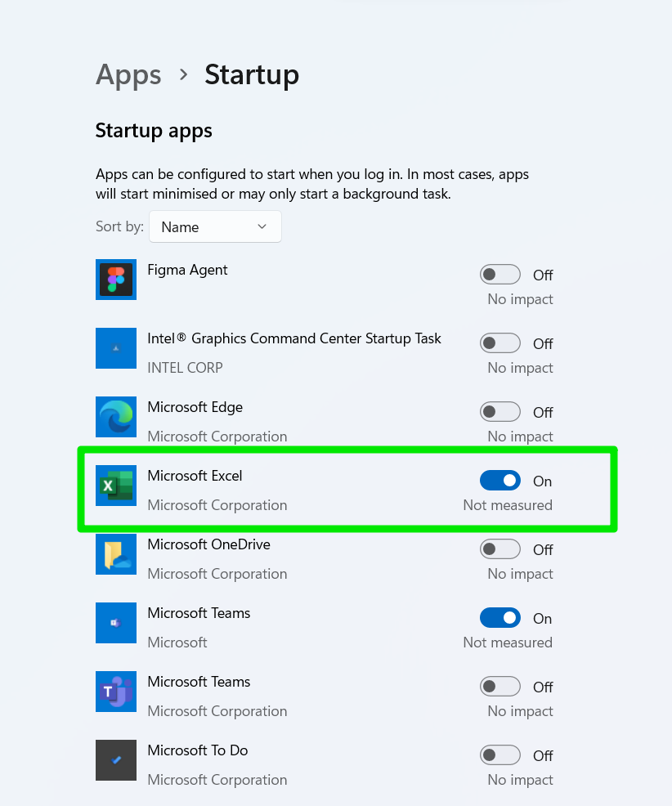Enable the Microsoft Corporation Teams startup toggle
Image resolution: width=672 pixels, height=806 pixels.
coord(500,686)
